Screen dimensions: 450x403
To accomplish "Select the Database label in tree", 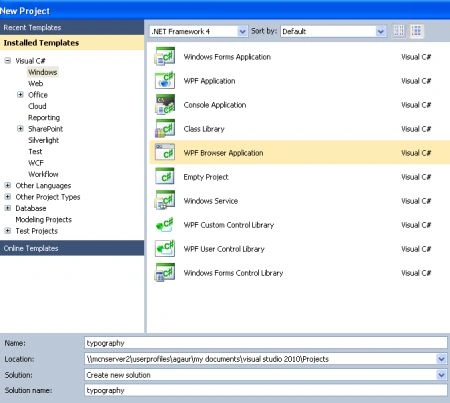I will click(x=31, y=208).
